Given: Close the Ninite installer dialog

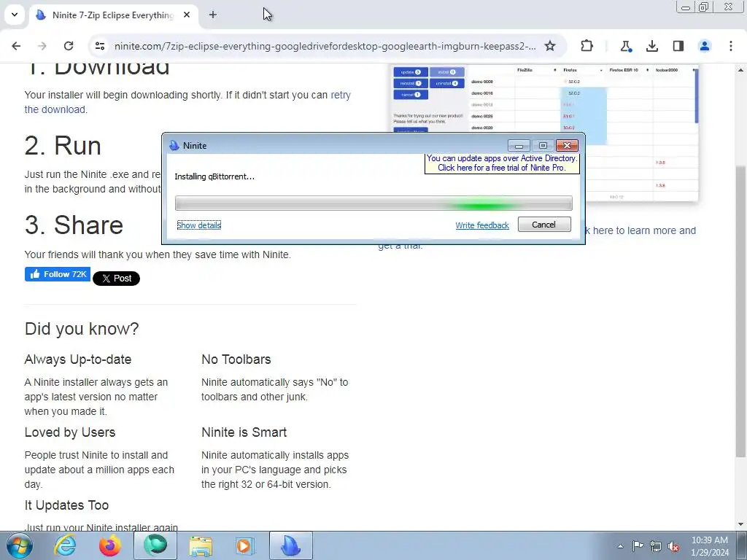Looking at the screenshot, I should click(x=567, y=146).
